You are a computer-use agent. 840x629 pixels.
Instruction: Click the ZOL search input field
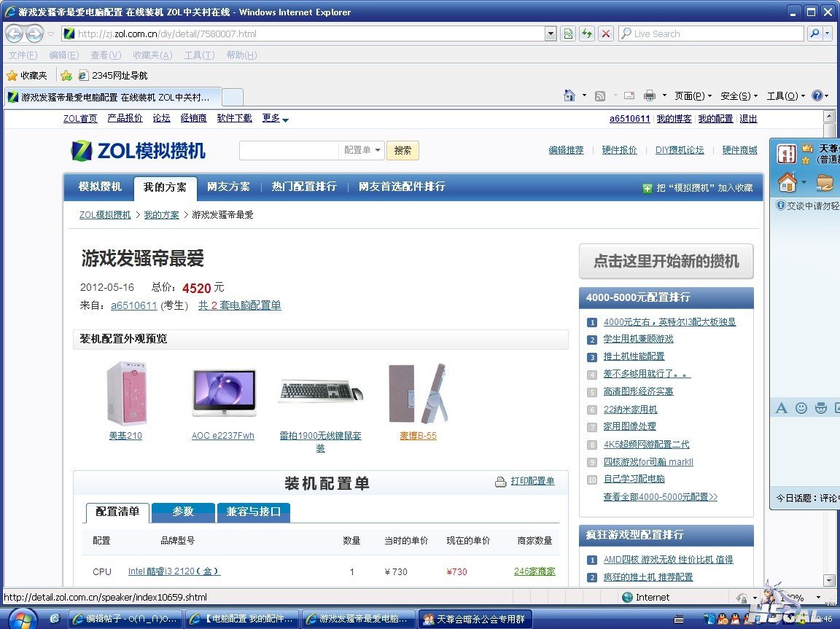pyautogui.click(x=289, y=150)
